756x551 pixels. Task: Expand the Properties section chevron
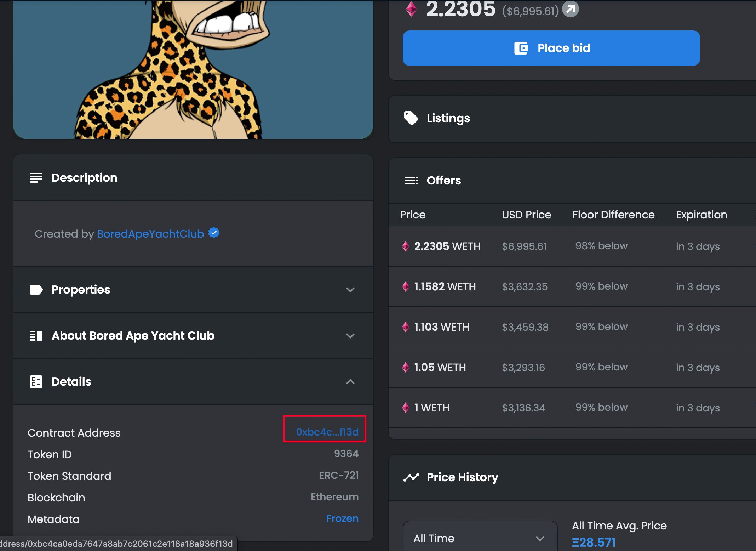click(x=350, y=290)
